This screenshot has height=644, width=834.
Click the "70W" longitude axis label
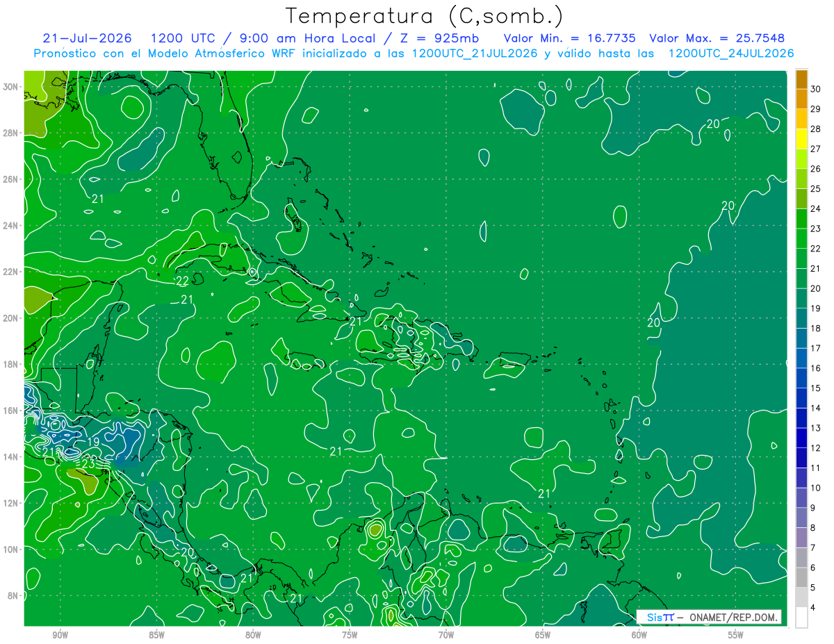(x=446, y=635)
